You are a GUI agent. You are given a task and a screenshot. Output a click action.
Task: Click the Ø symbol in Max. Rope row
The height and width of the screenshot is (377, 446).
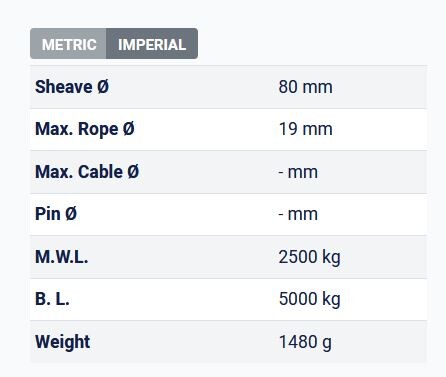pos(129,129)
